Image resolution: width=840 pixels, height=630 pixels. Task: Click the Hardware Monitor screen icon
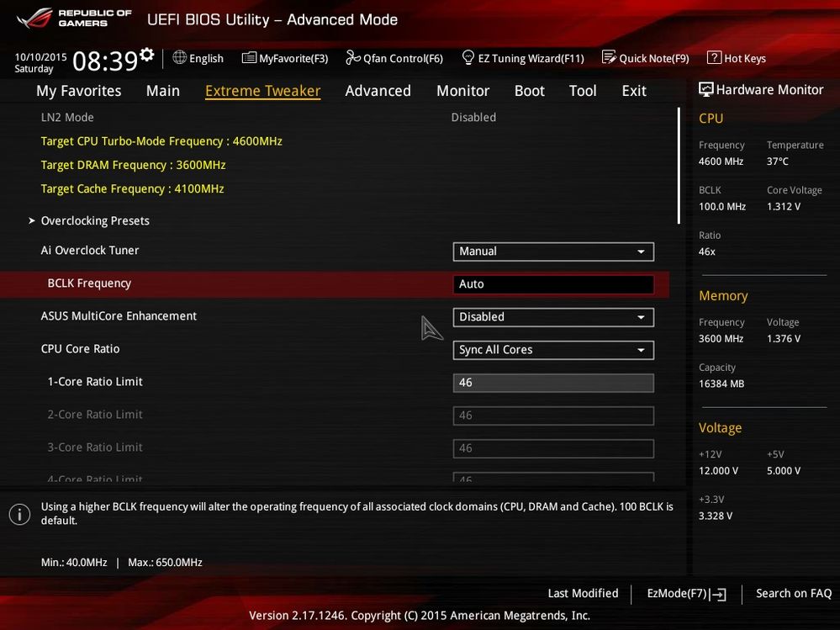(x=706, y=89)
